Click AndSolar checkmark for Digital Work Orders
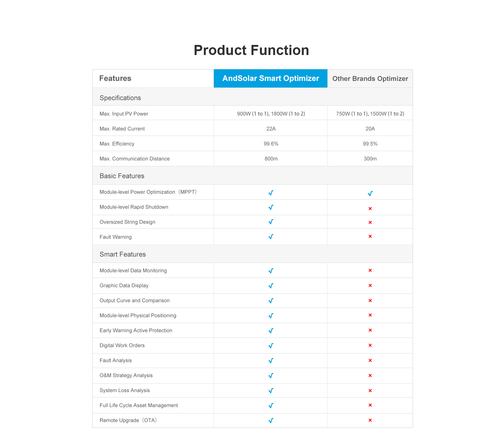The width and height of the screenshot is (504, 446). (x=271, y=346)
